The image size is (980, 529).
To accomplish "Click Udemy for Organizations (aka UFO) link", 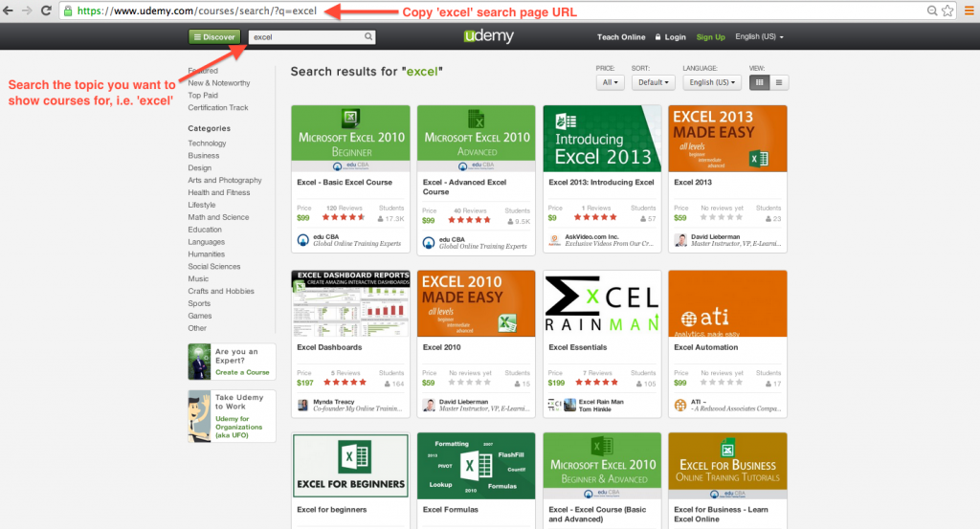I will [238, 428].
